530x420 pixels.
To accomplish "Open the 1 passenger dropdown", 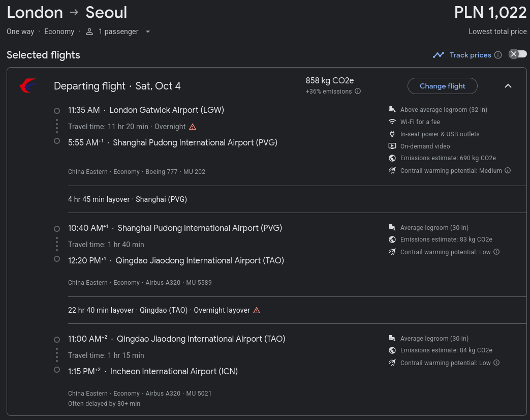I will tap(117, 32).
